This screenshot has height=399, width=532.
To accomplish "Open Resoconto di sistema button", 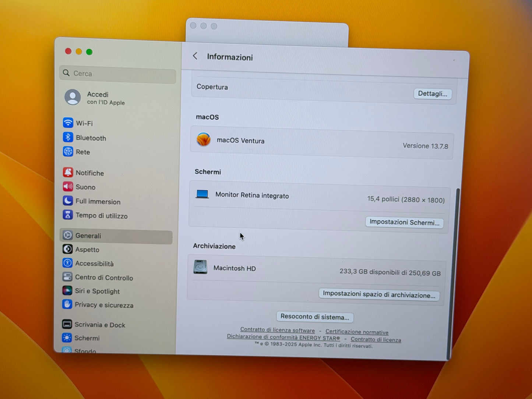I will [315, 317].
